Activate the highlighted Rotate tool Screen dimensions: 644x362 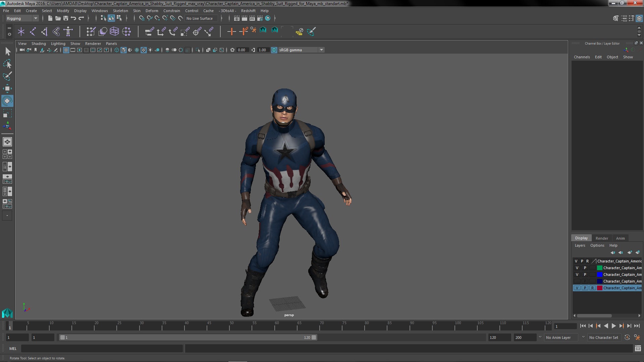(x=7, y=101)
